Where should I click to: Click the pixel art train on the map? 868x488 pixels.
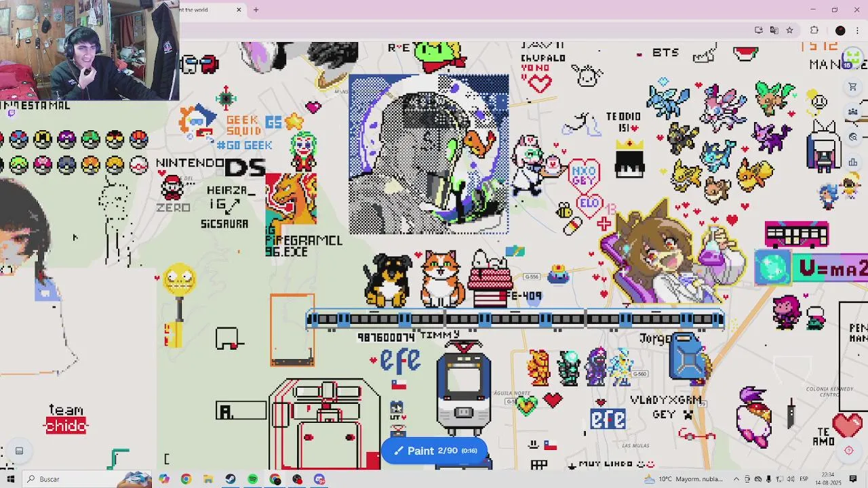(x=515, y=319)
